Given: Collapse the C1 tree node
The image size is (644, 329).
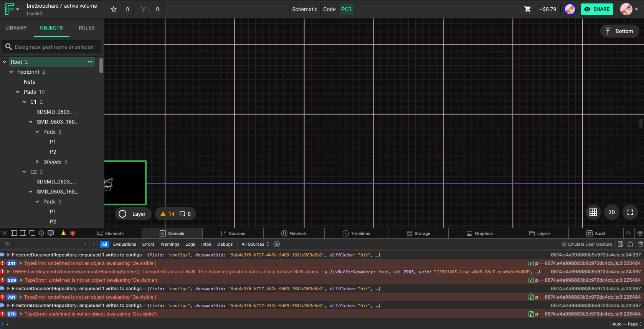Looking at the screenshot, I should click(x=24, y=102).
